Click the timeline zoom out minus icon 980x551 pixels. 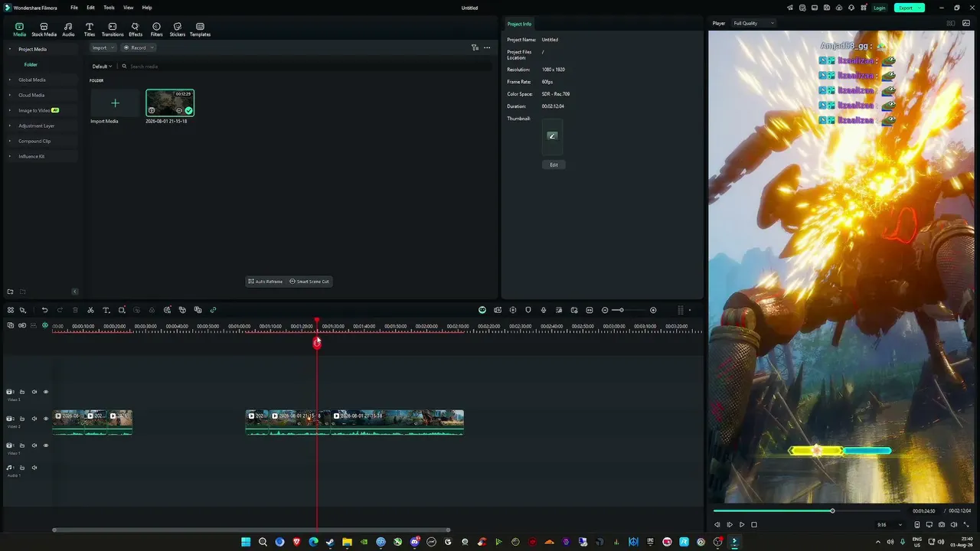pos(605,310)
